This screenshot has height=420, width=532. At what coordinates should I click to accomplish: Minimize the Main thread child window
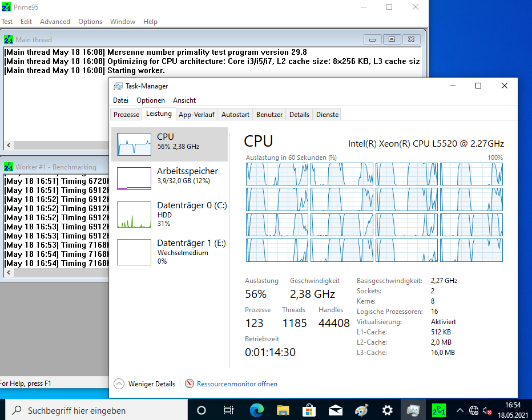tap(373, 39)
